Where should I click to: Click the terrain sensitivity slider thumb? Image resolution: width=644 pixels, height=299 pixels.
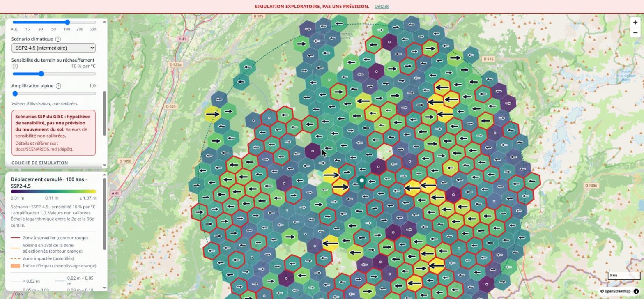tap(41, 74)
